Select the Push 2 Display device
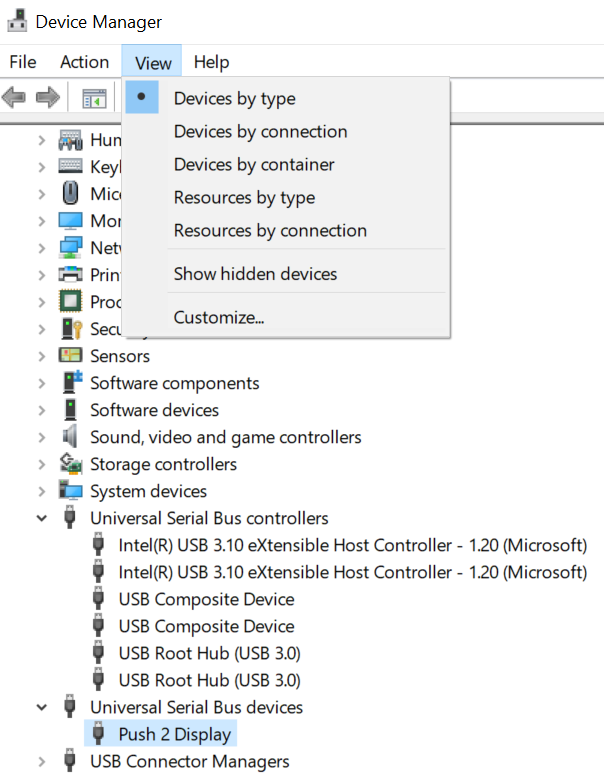Image resolution: width=604 pixels, height=783 pixels. click(x=174, y=734)
